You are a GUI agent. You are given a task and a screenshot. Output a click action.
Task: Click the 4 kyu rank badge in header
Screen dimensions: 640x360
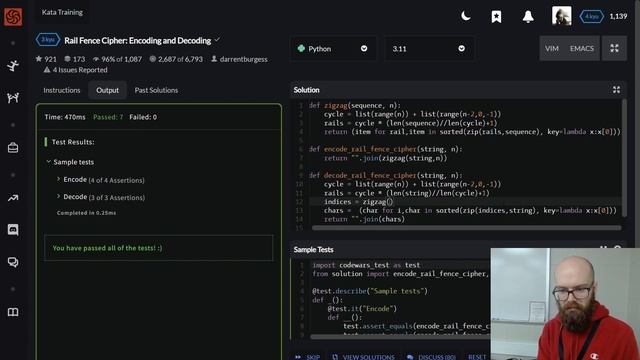coord(591,16)
